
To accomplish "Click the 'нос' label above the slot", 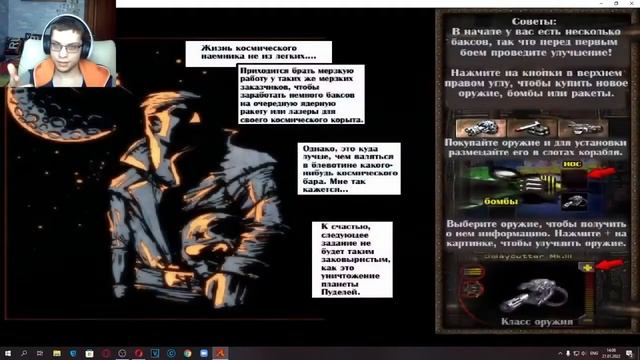I will [x=572, y=164].
